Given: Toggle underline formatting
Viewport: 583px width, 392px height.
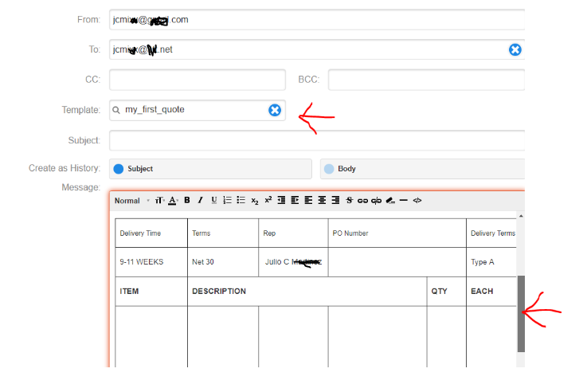Looking at the screenshot, I should pos(213,200).
